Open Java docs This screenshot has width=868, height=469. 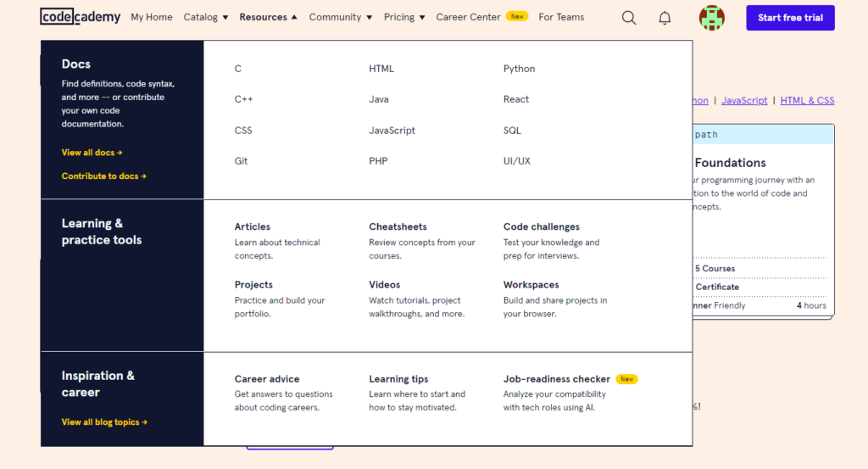click(x=379, y=99)
